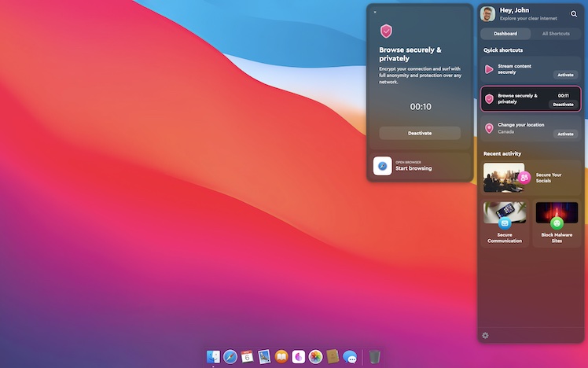Screen dimensions: 588x368
Task: Click John's profile avatar
Action: [488, 14]
